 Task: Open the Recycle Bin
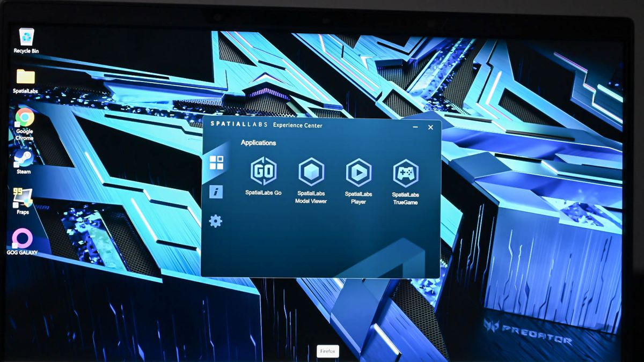click(26, 36)
